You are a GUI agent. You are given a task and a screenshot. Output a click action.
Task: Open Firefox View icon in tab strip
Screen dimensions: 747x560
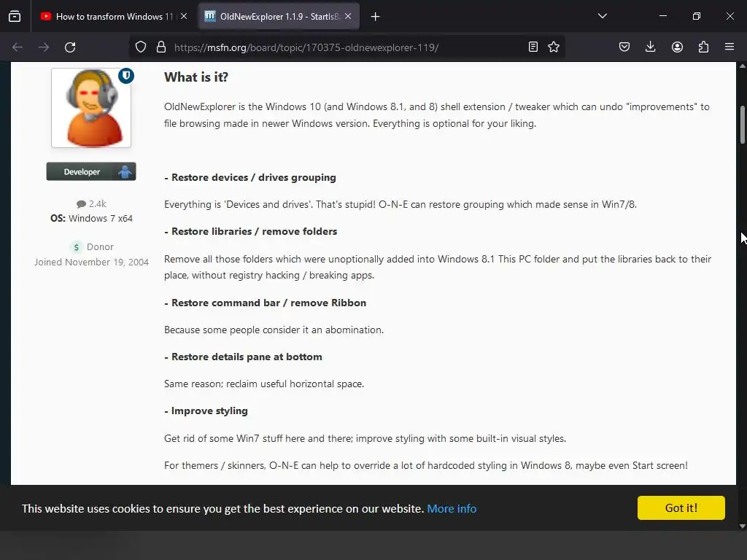click(x=15, y=16)
